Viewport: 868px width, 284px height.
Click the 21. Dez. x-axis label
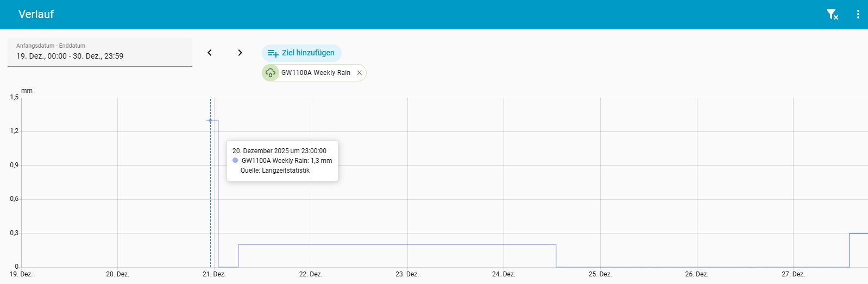coord(214,274)
